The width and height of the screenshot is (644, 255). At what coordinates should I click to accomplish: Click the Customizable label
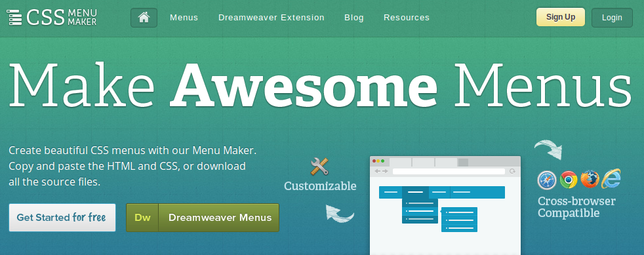tap(320, 186)
